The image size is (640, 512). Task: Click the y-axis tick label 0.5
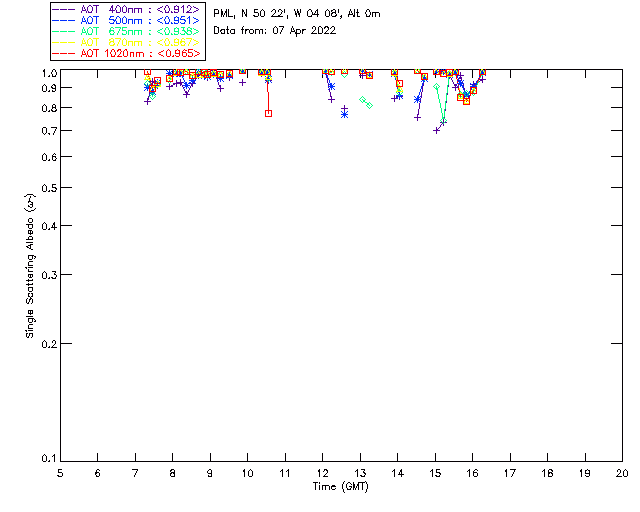49,188
